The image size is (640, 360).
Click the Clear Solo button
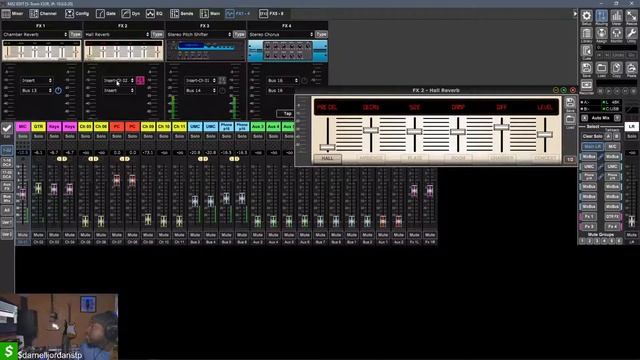pyautogui.click(x=593, y=136)
